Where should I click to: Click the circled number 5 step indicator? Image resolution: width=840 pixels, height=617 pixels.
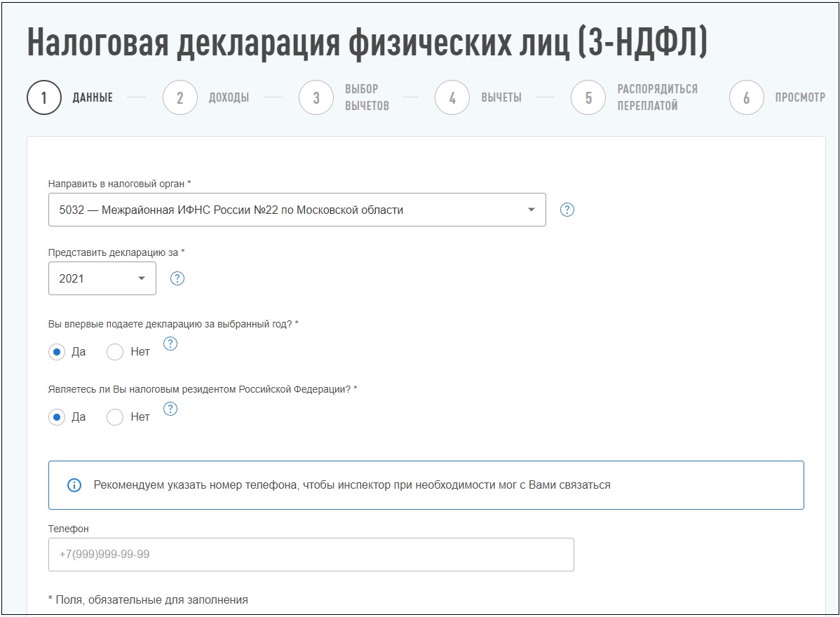[x=588, y=97]
